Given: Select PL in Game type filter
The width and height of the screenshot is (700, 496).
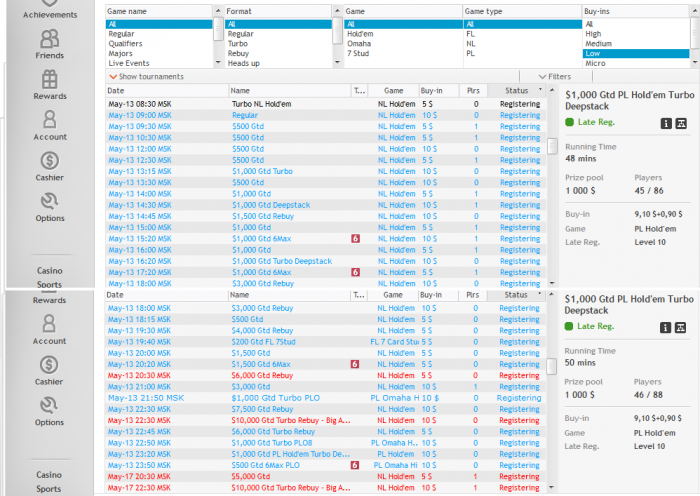Looking at the screenshot, I should [x=471, y=53].
